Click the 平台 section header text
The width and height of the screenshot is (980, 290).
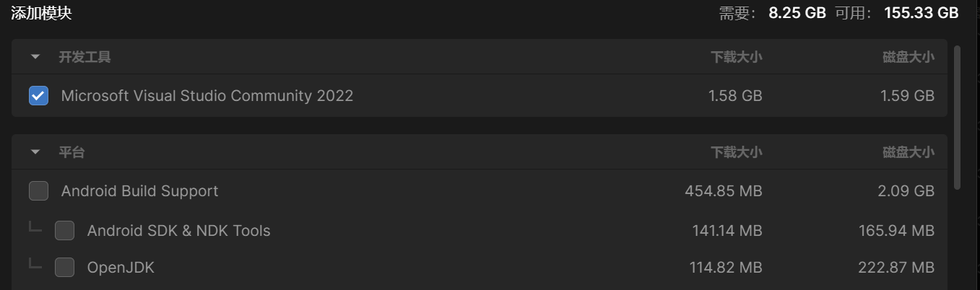click(71, 152)
